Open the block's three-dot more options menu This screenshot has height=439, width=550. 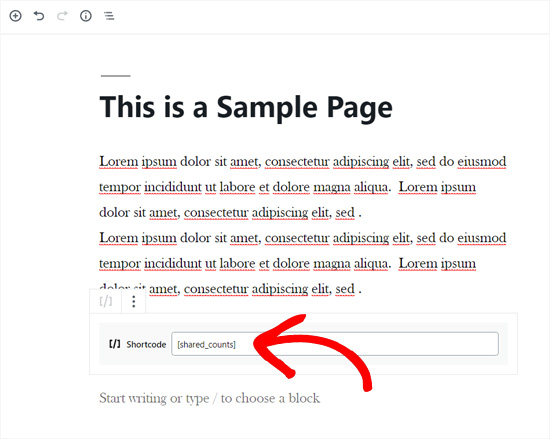(133, 301)
